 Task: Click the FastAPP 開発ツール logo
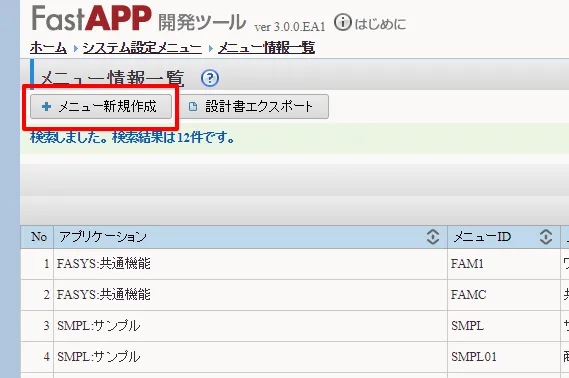(x=139, y=19)
